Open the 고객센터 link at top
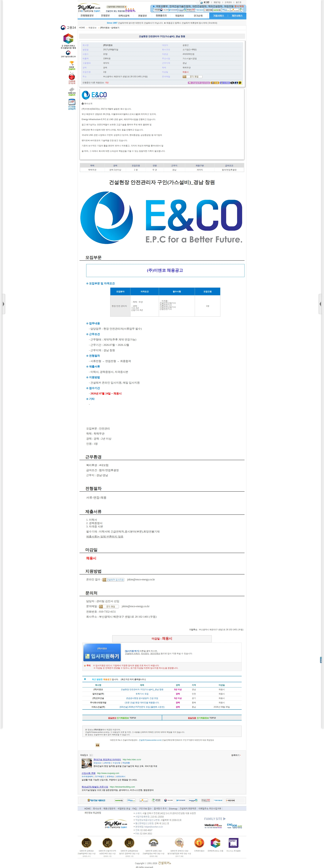 (228, 2)
